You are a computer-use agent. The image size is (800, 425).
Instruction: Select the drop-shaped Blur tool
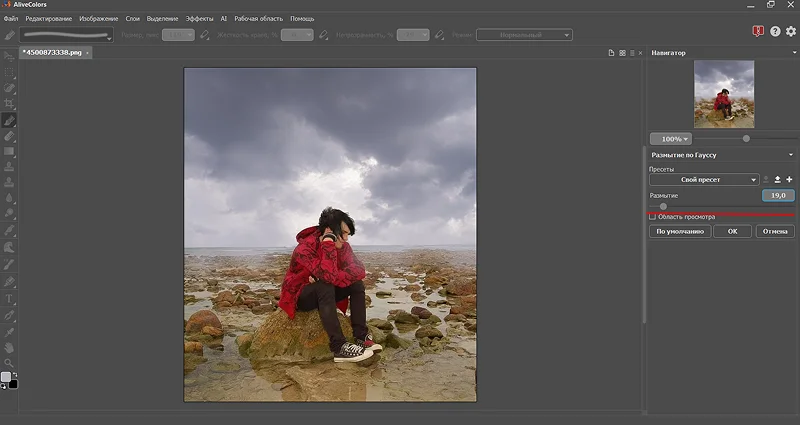pyautogui.click(x=9, y=198)
